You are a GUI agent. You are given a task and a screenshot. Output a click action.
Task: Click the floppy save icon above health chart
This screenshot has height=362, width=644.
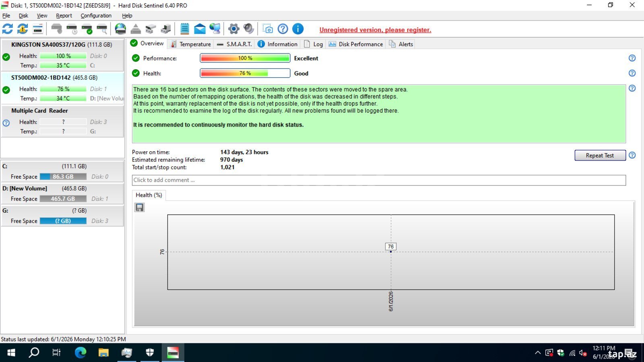tap(140, 208)
